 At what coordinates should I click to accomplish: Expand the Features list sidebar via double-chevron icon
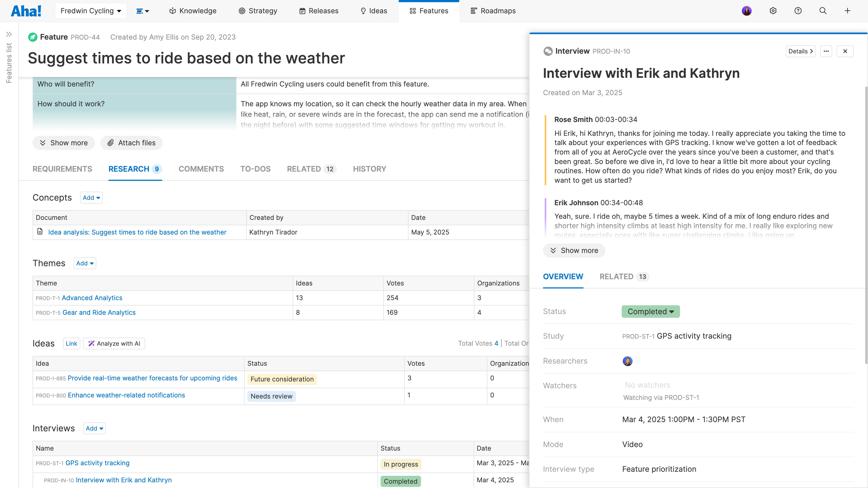point(9,34)
